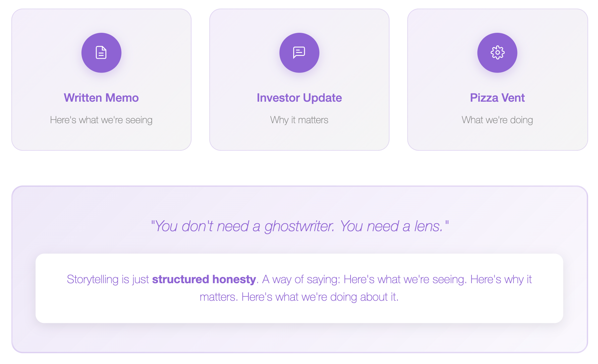
Task: Click the "Here's what we're seeing" subtitle
Action: 101,120
